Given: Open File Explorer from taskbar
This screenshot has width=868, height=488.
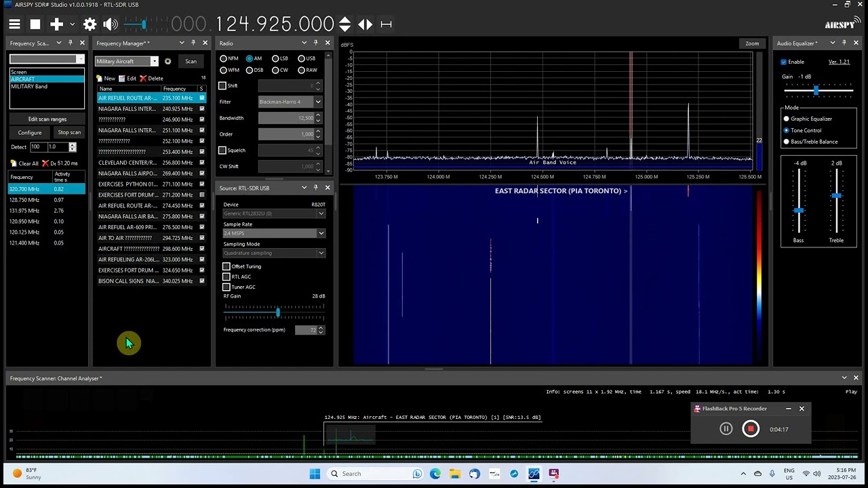Looking at the screenshot, I should tap(454, 474).
